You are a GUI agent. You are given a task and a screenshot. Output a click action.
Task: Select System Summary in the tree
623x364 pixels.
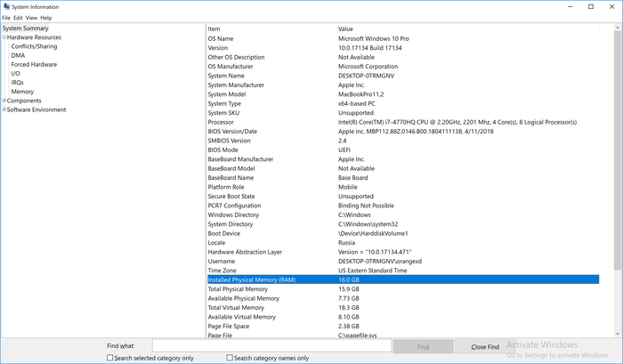(26, 28)
